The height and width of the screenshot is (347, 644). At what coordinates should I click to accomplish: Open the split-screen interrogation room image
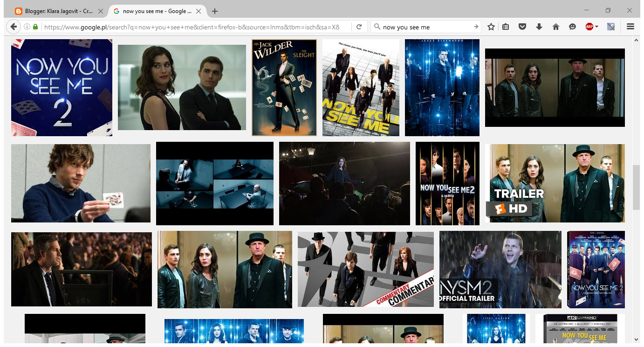coord(215,183)
